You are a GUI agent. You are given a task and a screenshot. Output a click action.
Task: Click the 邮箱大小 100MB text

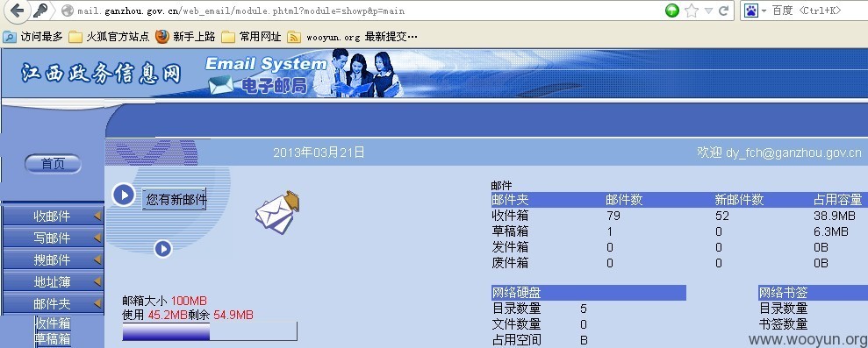point(165,301)
